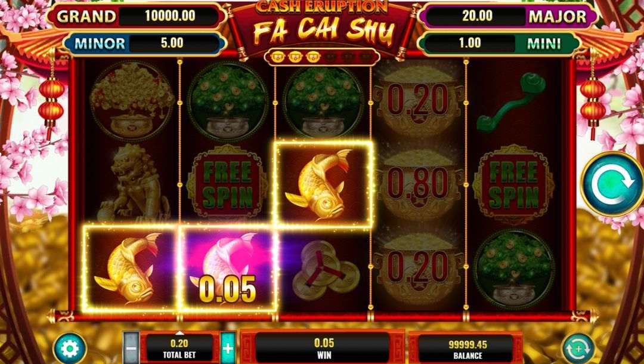Select the glowing golden fish on reel three
This screenshot has height=364, width=644.
tap(323, 184)
